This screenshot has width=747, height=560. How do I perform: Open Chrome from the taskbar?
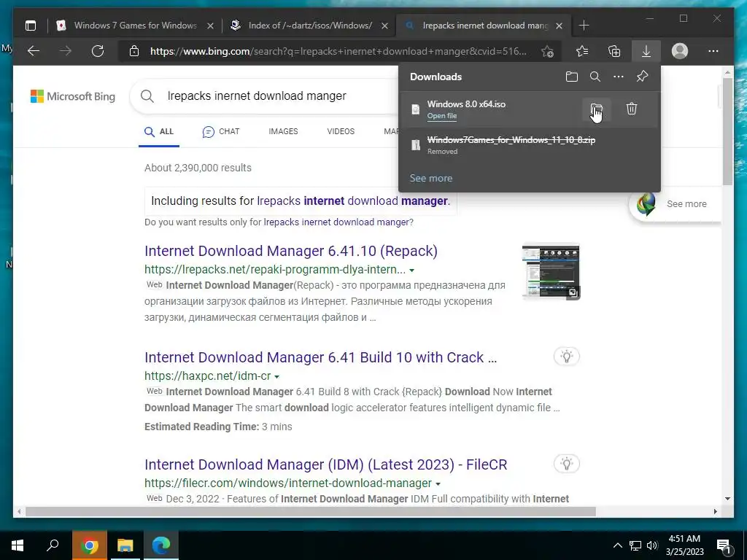pos(89,545)
